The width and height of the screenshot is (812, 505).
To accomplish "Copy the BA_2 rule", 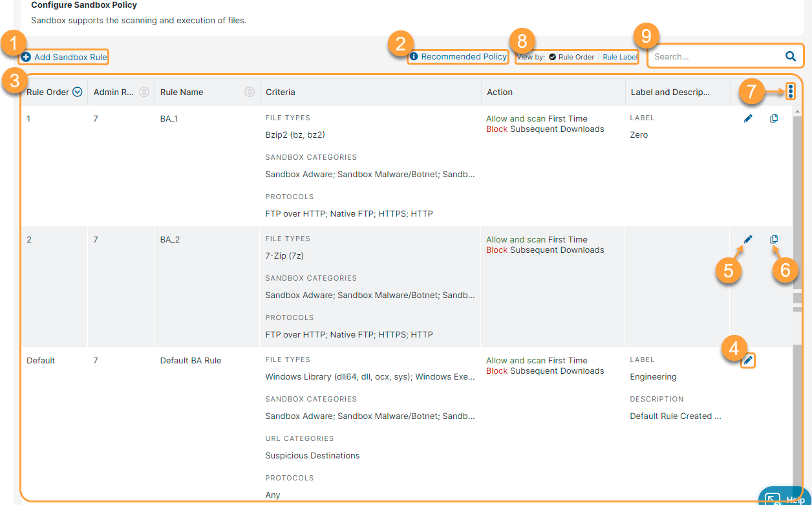I will pos(774,239).
